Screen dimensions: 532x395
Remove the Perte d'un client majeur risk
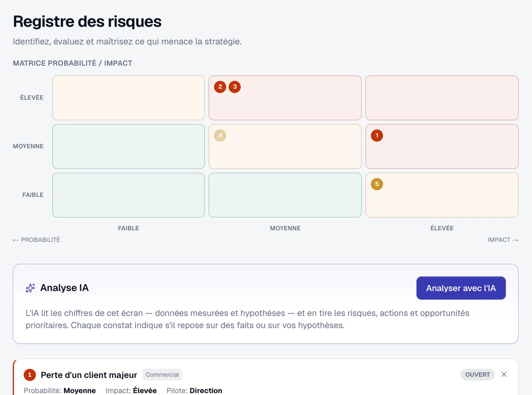click(504, 374)
